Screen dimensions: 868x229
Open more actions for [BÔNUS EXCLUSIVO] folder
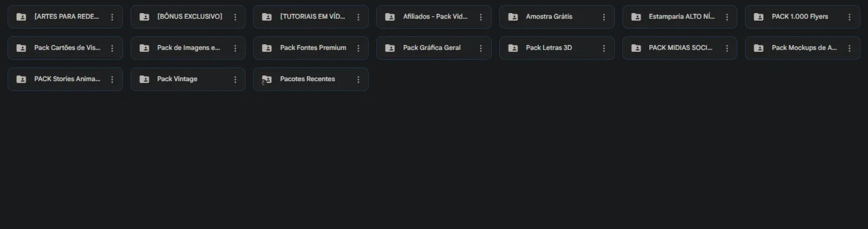click(x=235, y=17)
